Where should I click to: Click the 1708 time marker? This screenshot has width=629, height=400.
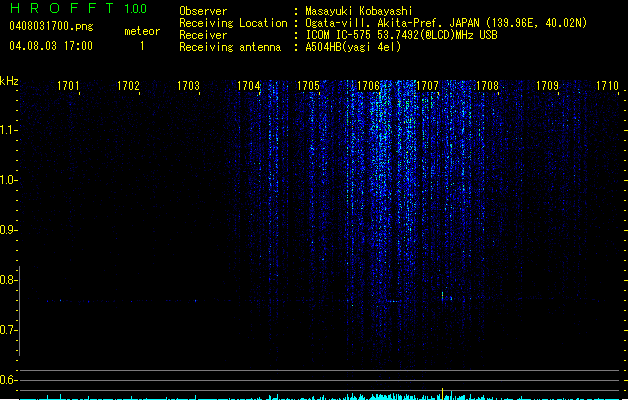487,86
